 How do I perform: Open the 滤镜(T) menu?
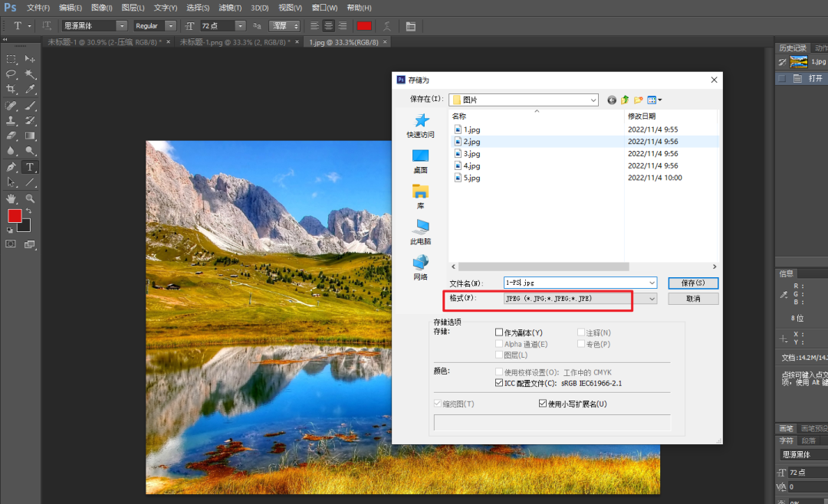pos(230,8)
